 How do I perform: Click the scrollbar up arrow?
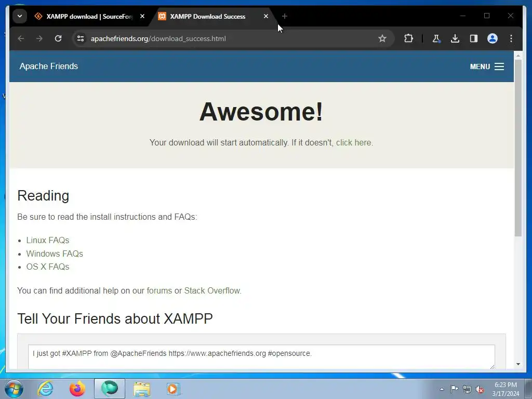pos(518,55)
